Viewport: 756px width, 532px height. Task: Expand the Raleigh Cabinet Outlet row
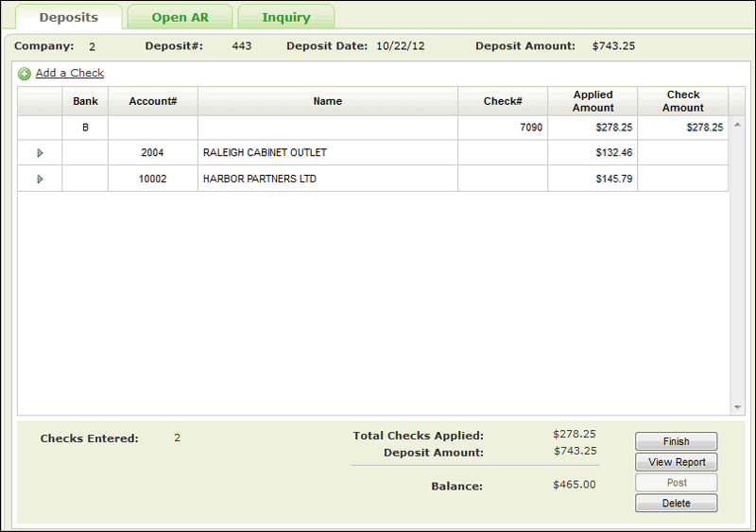pyautogui.click(x=40, y=153)
